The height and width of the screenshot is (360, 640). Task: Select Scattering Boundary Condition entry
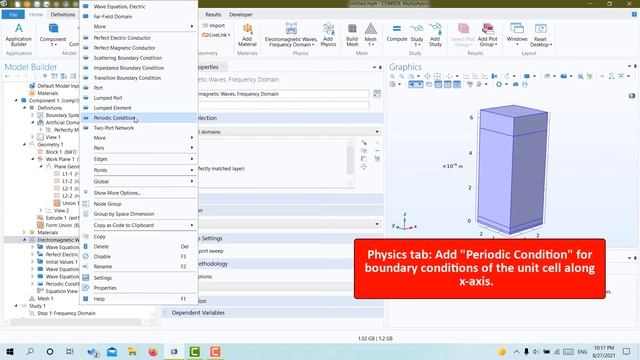[x=139, y=58]
